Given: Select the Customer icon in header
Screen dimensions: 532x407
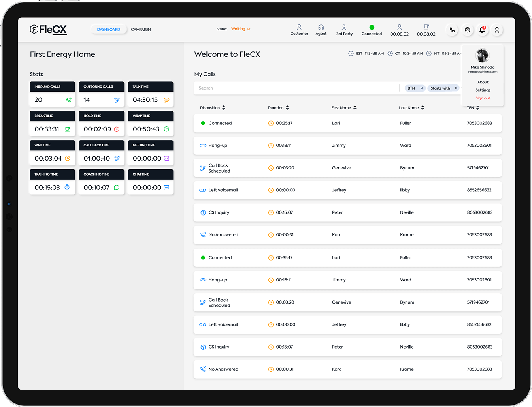Looking at the screenshot, I should 299,27.
